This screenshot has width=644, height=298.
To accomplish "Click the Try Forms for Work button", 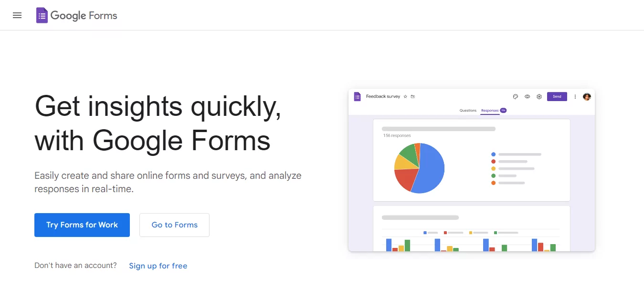I will point(82,225).
